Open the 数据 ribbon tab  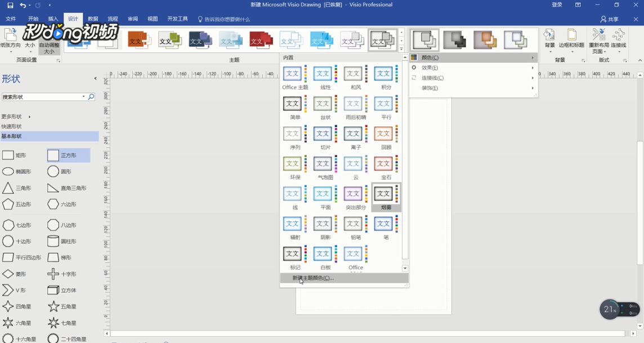coord(93,19)
